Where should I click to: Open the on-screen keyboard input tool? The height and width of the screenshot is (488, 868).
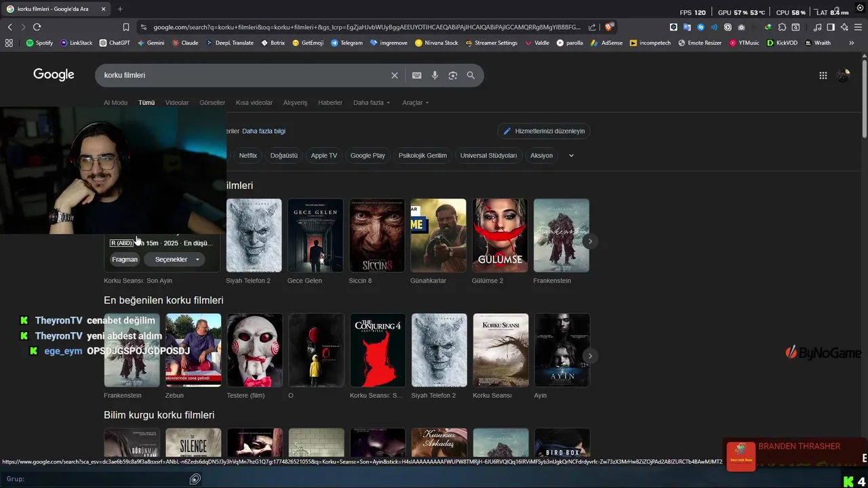tap(416, 75)
